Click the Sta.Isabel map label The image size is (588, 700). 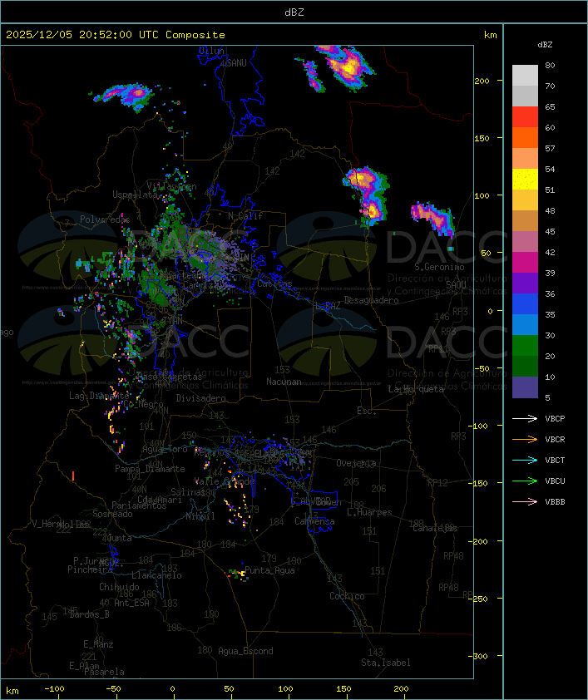point(385,663)
